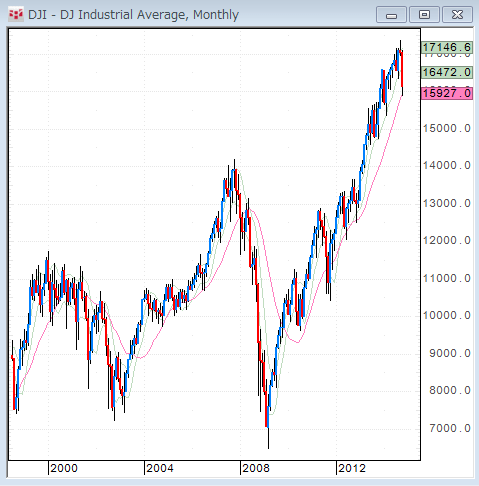Click the 16472.0 green price label
The width and height of the screenshot is (479, 486).
447,72
